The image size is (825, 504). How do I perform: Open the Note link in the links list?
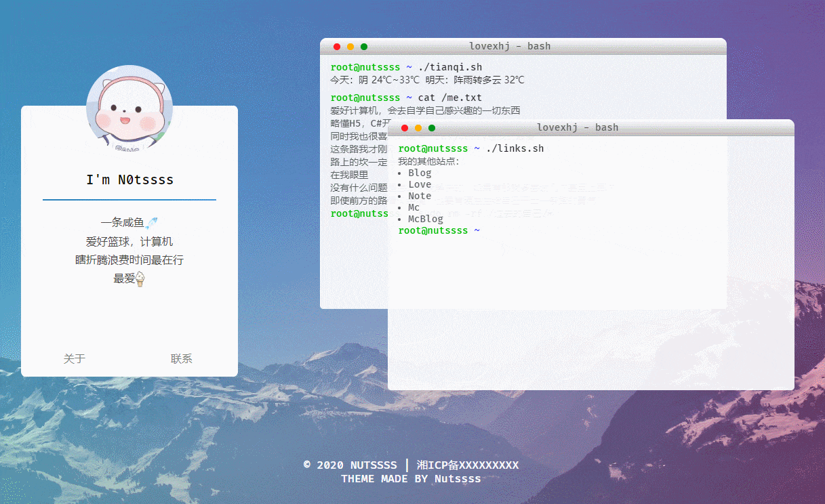coord(420,195)
